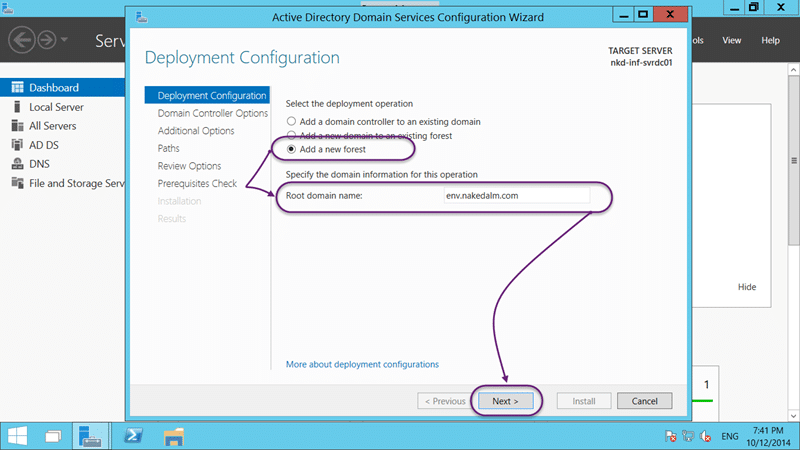Click the AD DS icon in sidebar
This screenshot has height=450, width=800.
pyautogui.click(x=17, y=145)
